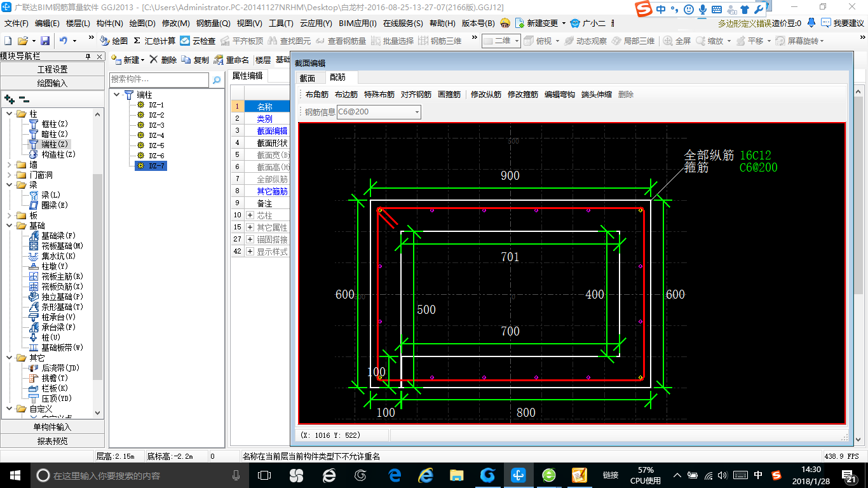This screenshot has width=868, height=488.
Task: Select the 属性编辑 tab
Action: (247, 76)
